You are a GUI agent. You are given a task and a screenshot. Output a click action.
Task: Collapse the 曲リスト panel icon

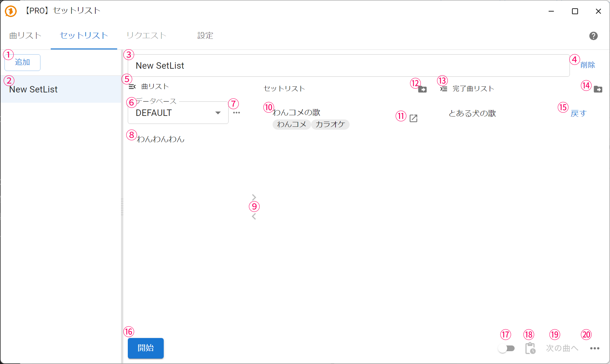132,87
